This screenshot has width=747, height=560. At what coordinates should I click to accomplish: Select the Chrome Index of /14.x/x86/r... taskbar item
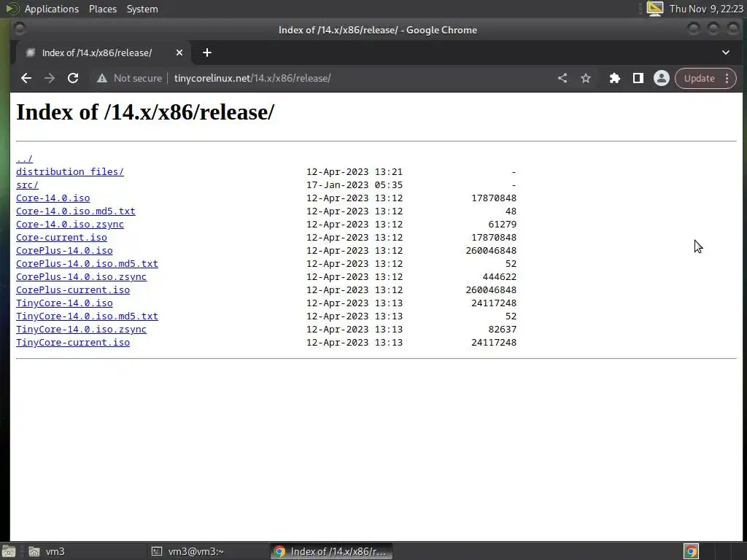(x=332, y=551)
